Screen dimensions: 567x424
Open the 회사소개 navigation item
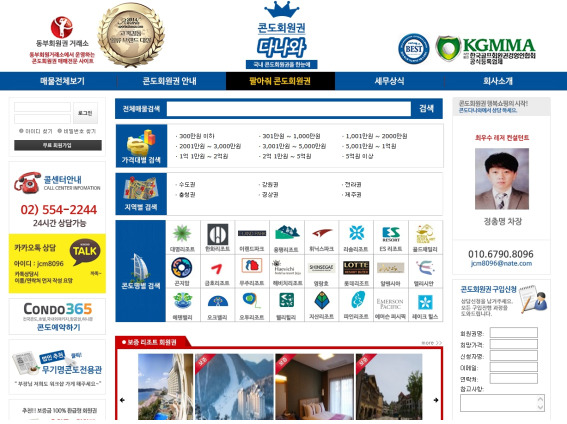pyautogui.click(x=498, y=81)
